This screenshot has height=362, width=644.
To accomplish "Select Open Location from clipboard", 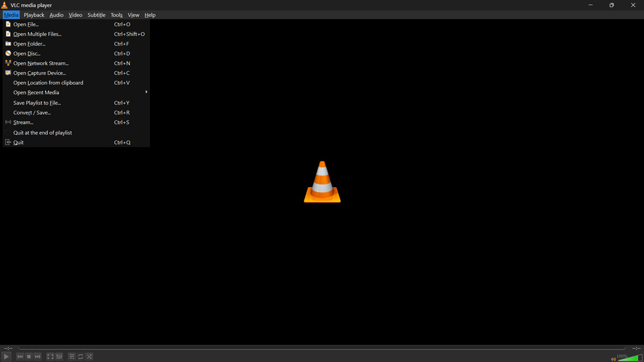I will click(76, 83).
